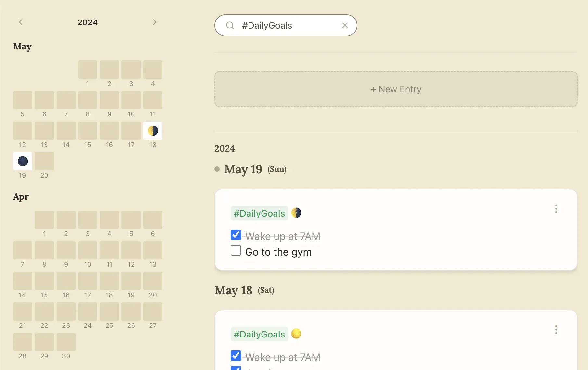Navigate to the previous year with left chevron

[x=21, y=22]
